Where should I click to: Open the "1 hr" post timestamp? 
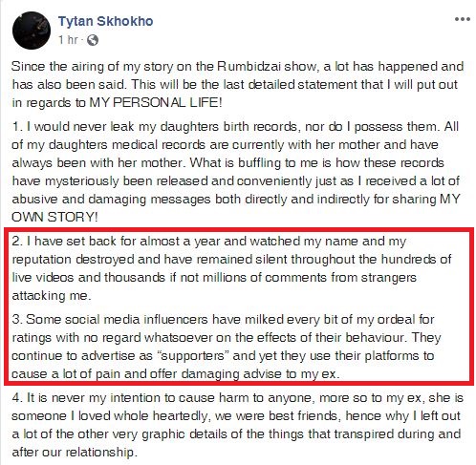click(68, 40)
